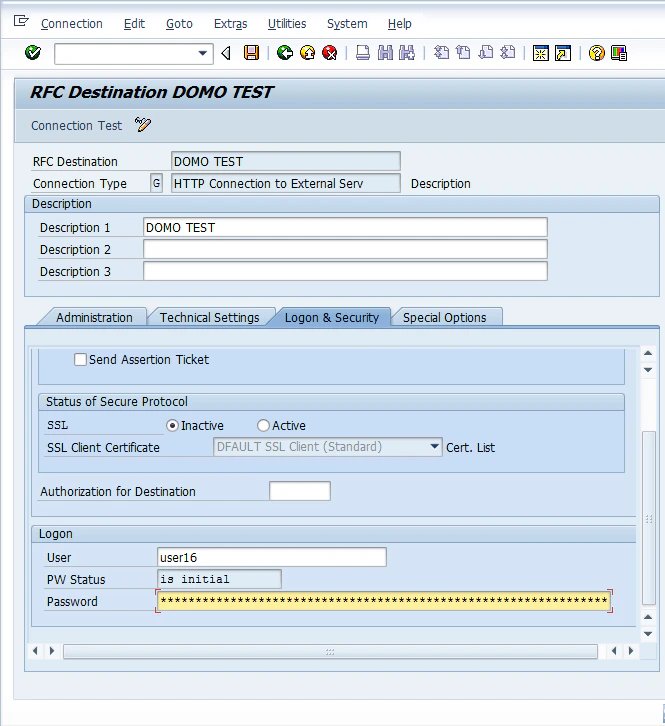665x726 pixels.
Task: Click the HTTP Connection to External Serv field
Action: (286, 183)
